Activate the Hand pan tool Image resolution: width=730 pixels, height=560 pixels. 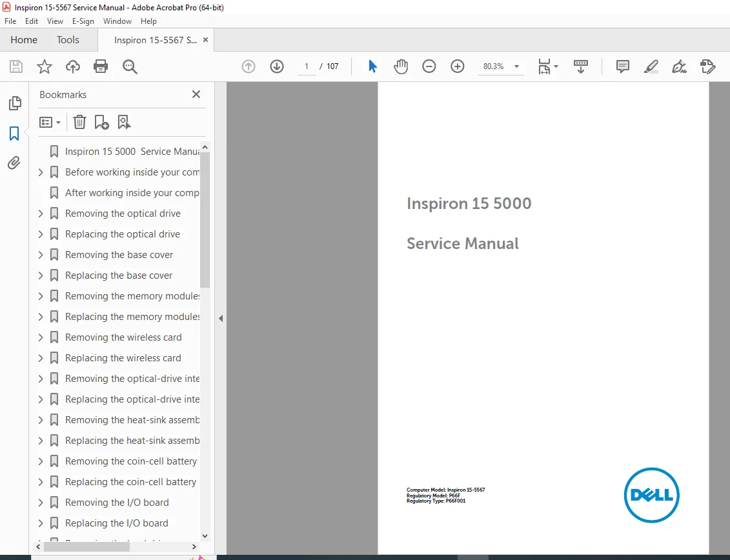click(401, 66)
